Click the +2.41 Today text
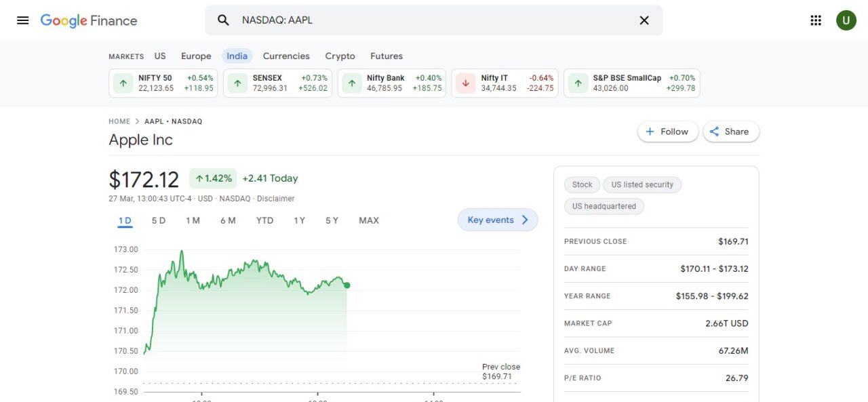 pyautogui.click(x=270, y=178)
